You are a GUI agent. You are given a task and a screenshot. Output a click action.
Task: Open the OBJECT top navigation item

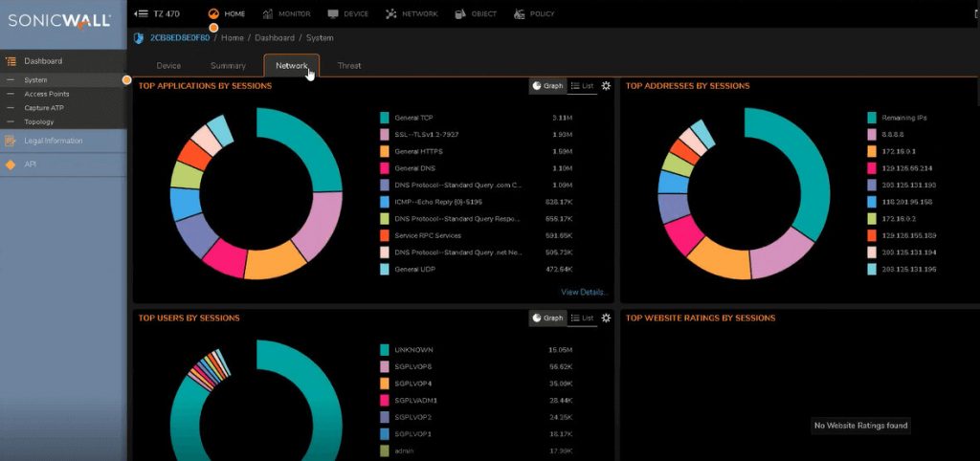[x=475, y=13]
